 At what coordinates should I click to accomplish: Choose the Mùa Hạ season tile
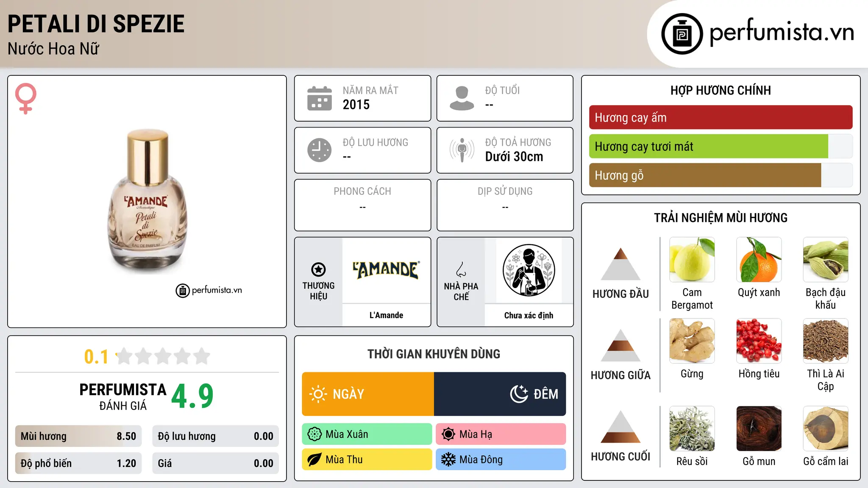pos(501,434)
